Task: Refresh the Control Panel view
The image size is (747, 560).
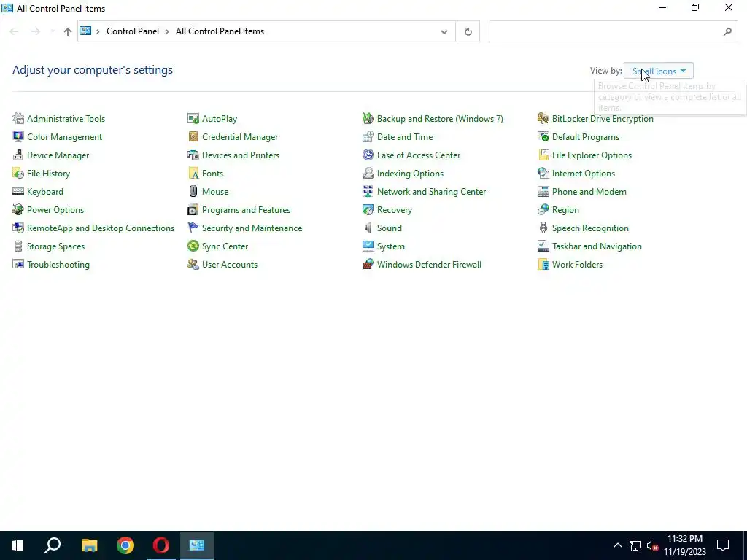Action: click(x=468, y=31)
